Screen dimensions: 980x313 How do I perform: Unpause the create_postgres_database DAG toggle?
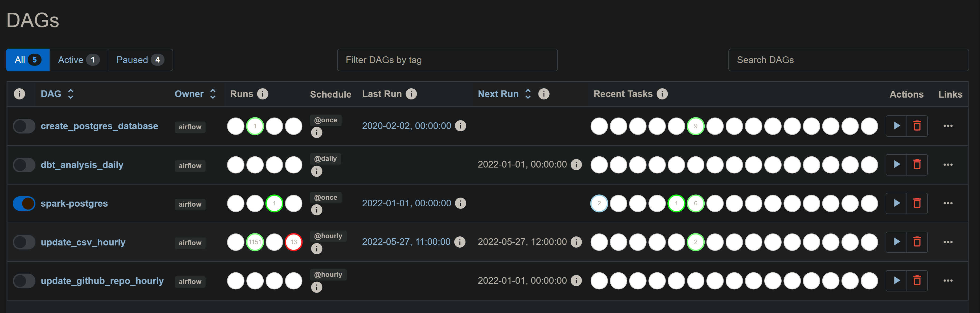coord(24,126)
